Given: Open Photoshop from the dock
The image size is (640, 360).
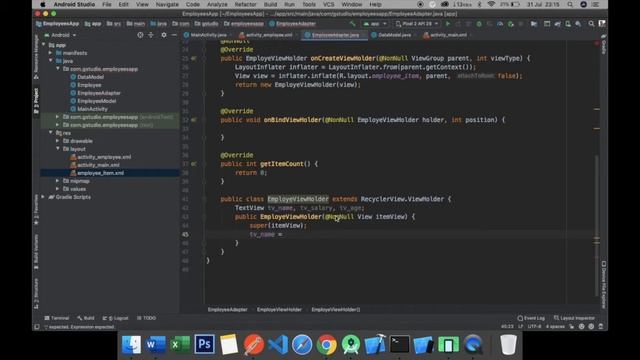Looking at the screenshot, I should click(x=204, y=344).
